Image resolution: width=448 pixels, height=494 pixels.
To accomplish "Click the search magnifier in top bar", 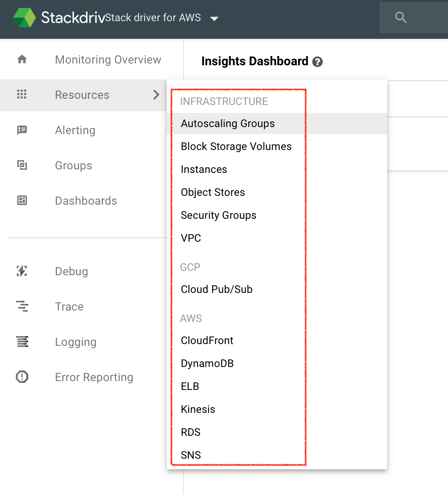I will [x=400, y=17].
